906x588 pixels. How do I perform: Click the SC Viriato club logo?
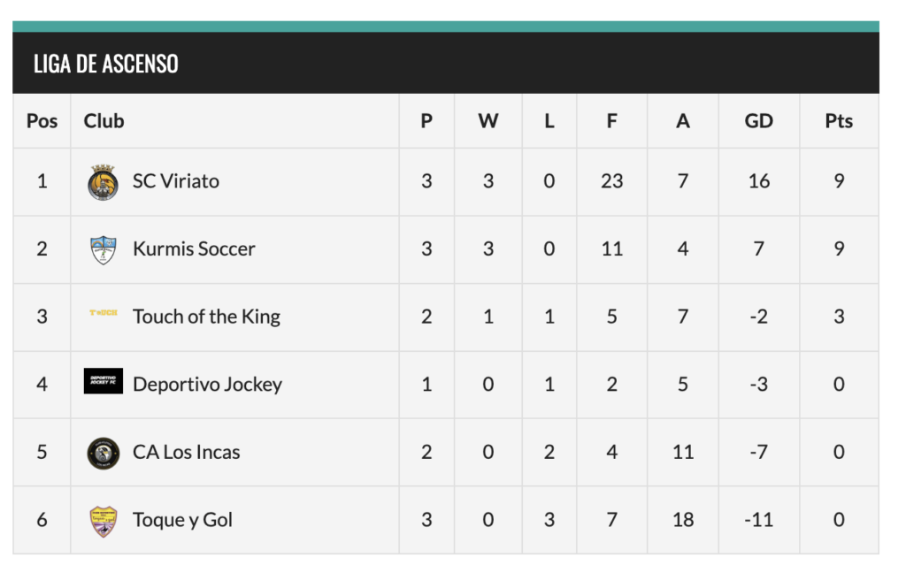(x=104, y=182)
